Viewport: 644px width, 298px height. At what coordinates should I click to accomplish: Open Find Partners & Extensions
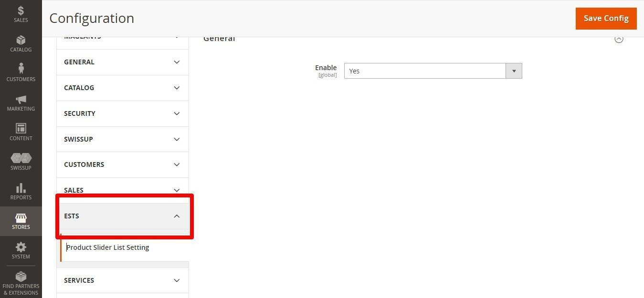click(x=21, y=283)
